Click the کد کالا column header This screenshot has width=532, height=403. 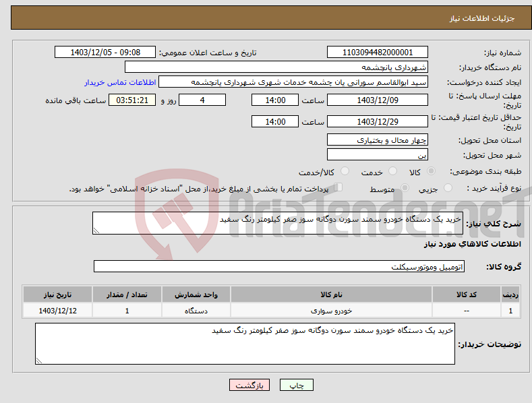[x=467, y=294]
